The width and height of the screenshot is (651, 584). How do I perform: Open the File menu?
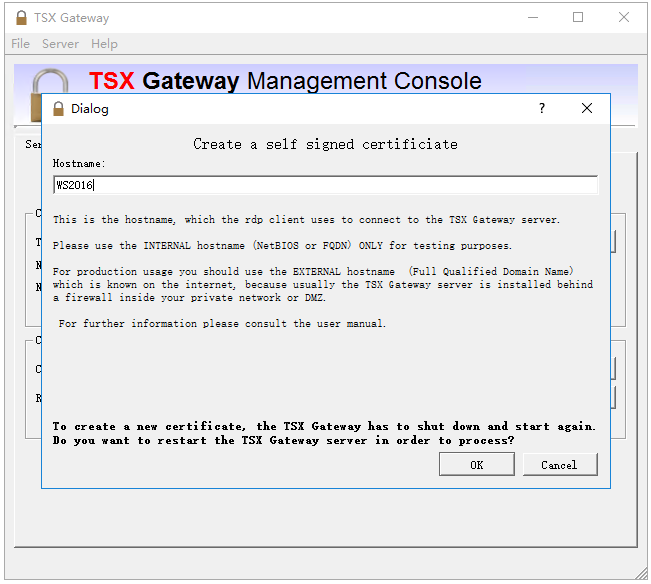(20, 44)
